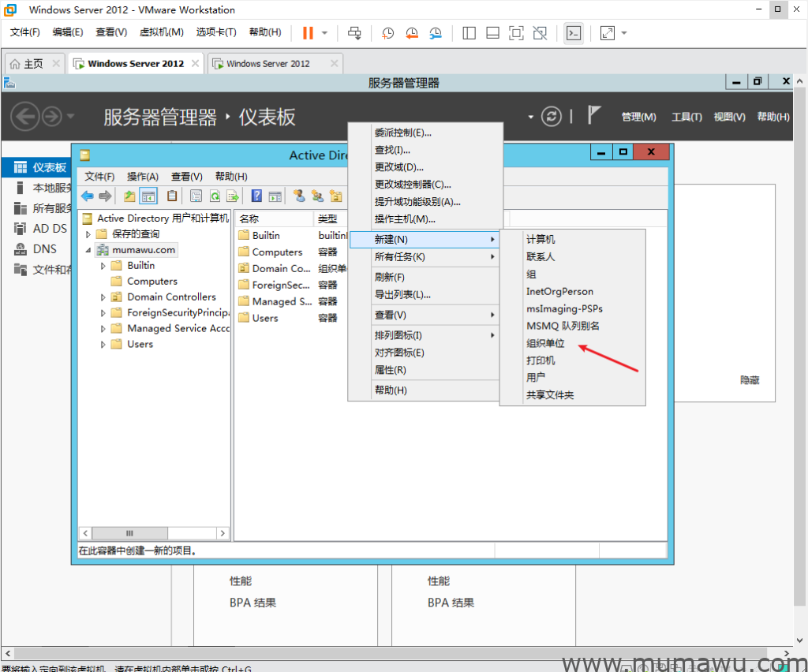Image resolution: width=808 pixels, height=672 pixels.
Task: Click the show/hide action pane icon
Action: [275, 196]
